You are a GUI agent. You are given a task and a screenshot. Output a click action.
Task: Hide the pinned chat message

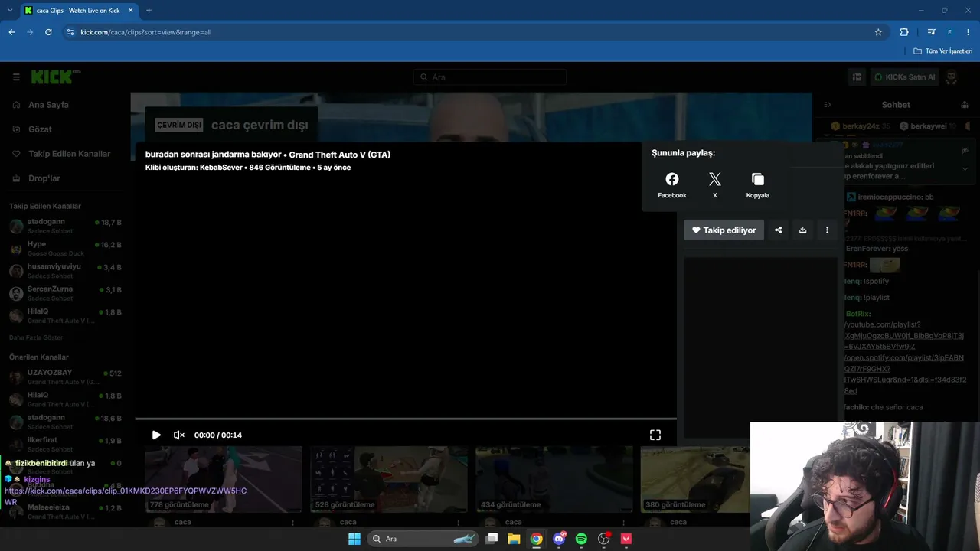tap(965, 151)
